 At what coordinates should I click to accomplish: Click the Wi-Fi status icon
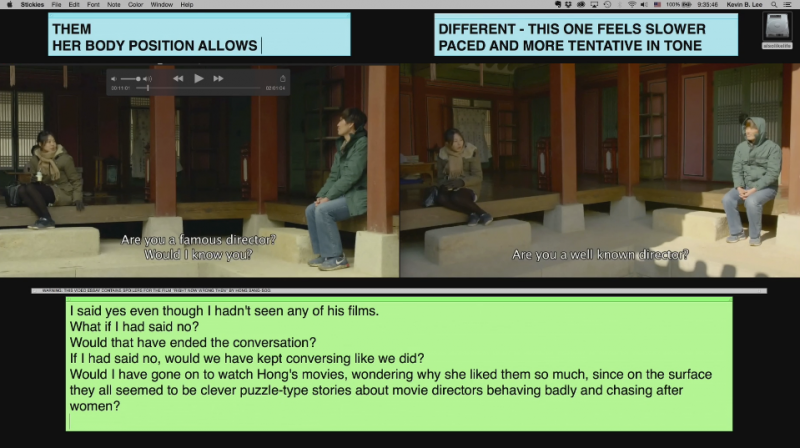[x=632, y=5]
